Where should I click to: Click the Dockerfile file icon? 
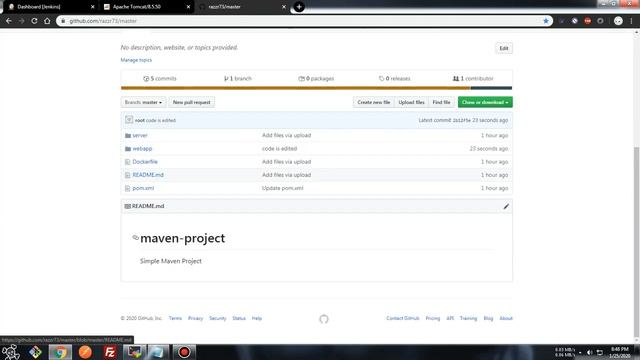coord(128,162)
